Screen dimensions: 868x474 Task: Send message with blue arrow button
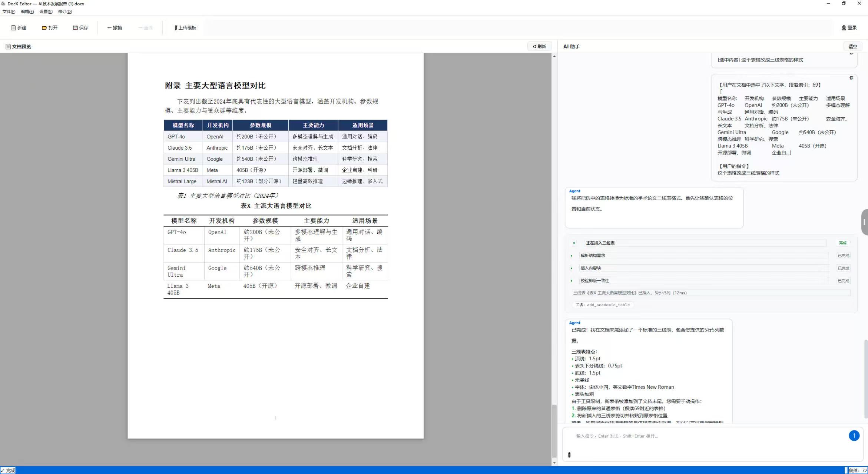click(854, 435)
